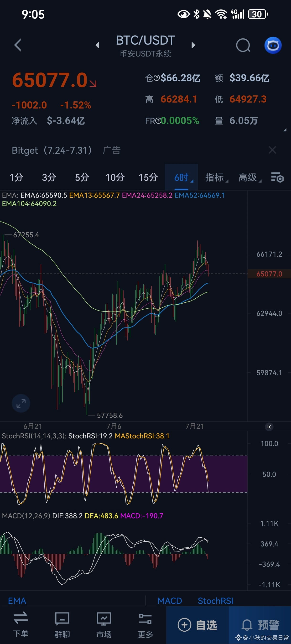
Task: Tap the DEA:483.6 legend value
Action: (x=101, y=516)
